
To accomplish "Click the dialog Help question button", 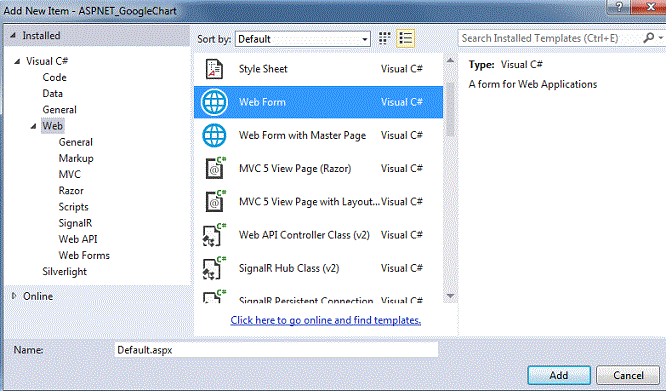I will point(619,7).
